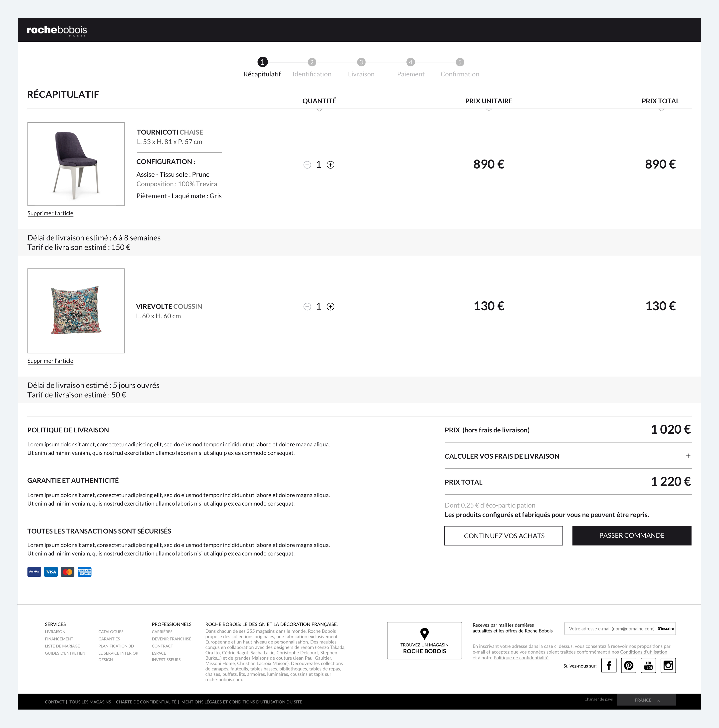Open the YouTube social icon

(648, 665)
